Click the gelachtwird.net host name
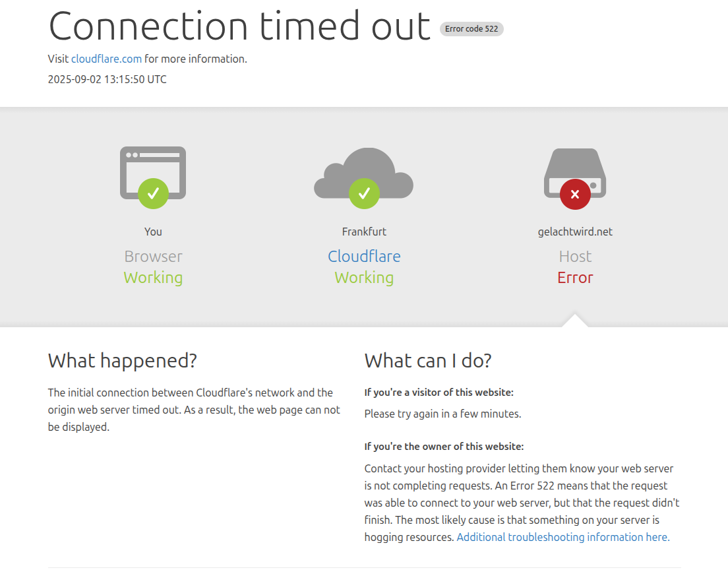This screenshot has height=570, width=728. pyautogui.click(x=575, y=232)
